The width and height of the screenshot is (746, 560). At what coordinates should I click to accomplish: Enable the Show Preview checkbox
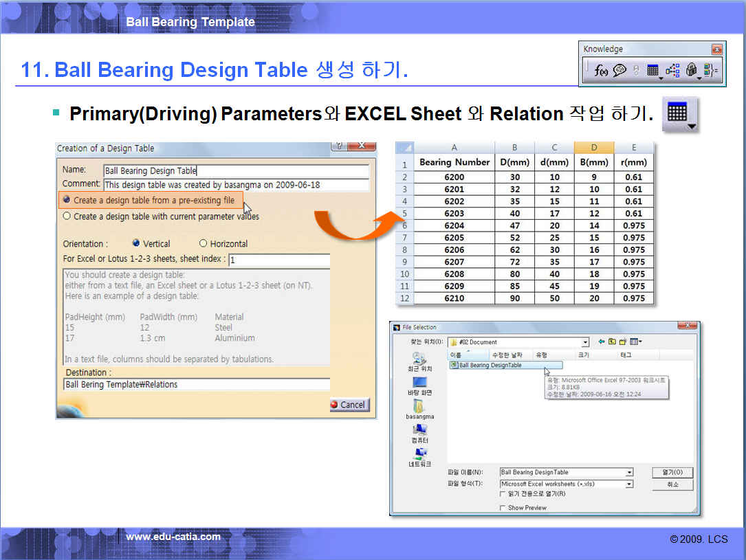click(503, 508)
